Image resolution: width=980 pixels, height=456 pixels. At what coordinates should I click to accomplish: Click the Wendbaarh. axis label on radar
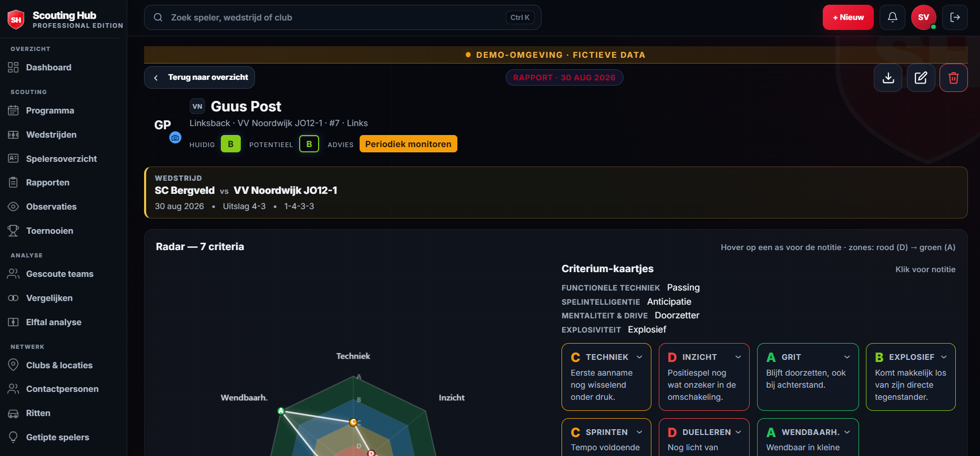pyautogui.click(x=244, y=398)
